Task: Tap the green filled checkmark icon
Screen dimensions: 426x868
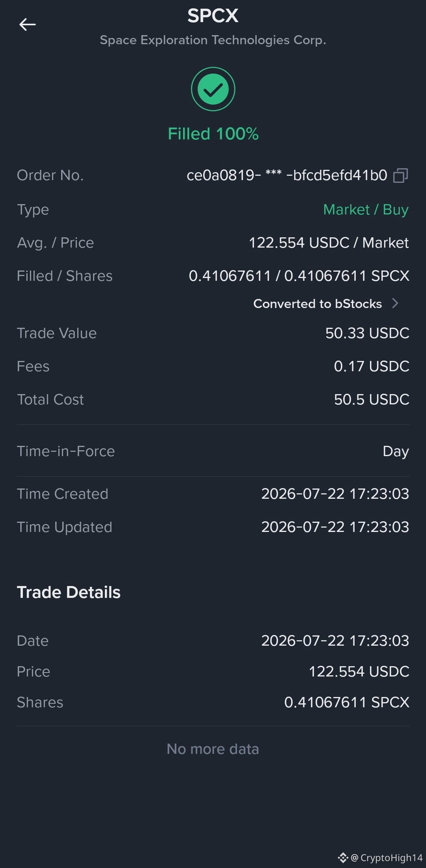Action: pyautogui.click(x=213, y=89)
